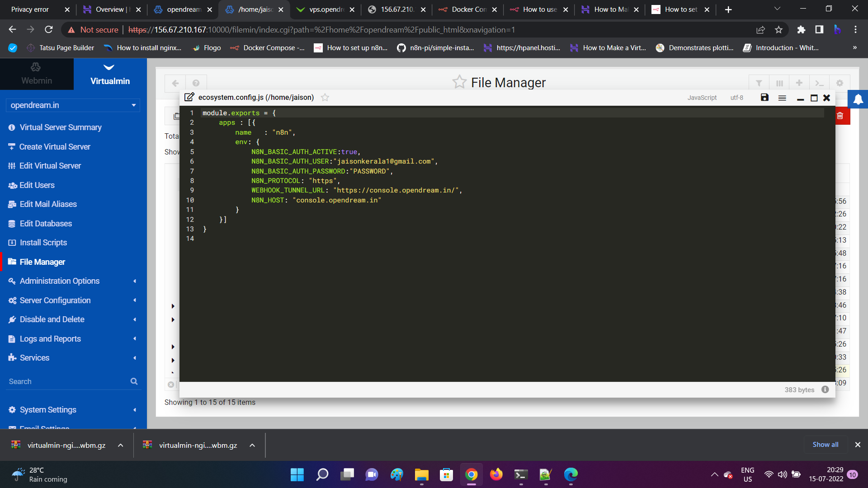Viewport: 868px width, 488px height.
Task: Click Show all downloads button
Action: click(x=825, y=445)
